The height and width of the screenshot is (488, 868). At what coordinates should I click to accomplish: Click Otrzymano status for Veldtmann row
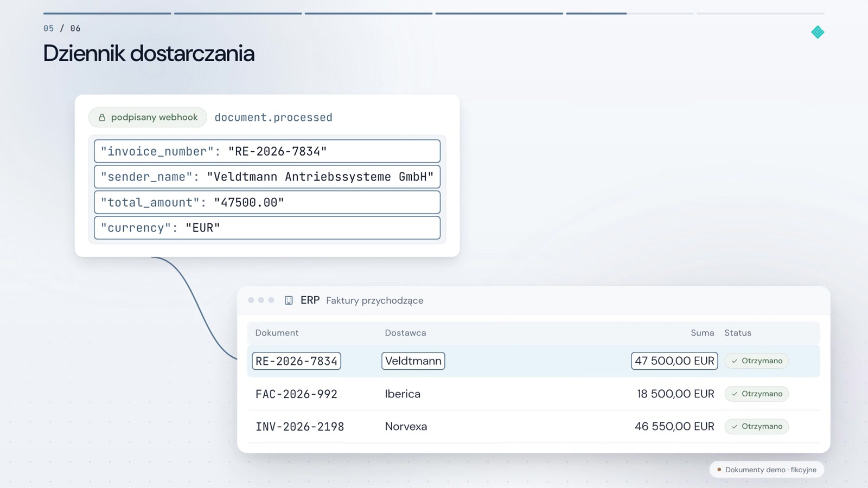tap(757, 361)
